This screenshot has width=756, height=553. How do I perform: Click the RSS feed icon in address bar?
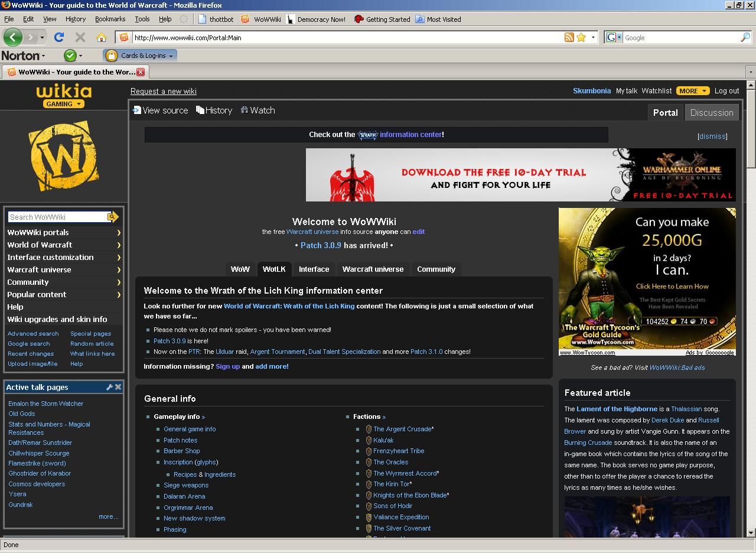click(x=569, y=37)
